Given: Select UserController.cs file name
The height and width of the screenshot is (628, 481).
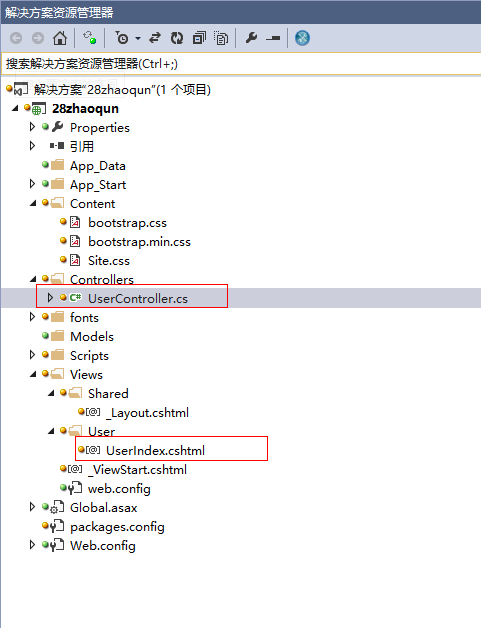Looking at the screenshot, I should click(138, 298).
